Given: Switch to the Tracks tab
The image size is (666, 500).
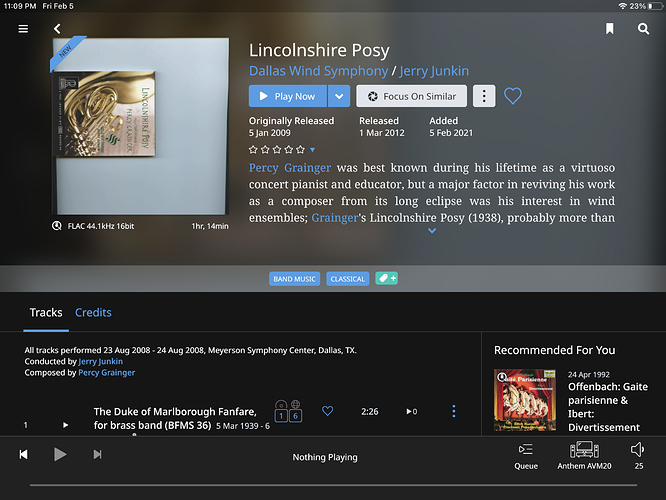Looking at the screenshot, I should coord(46,313).
